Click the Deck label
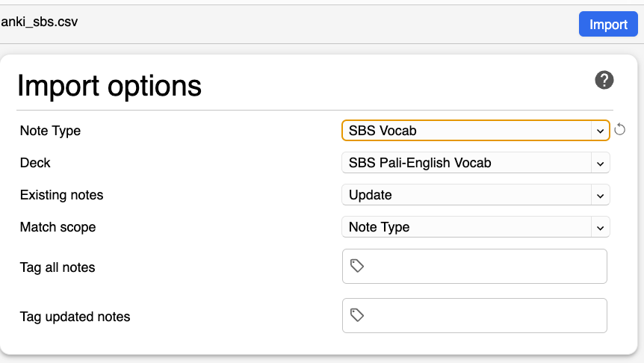This screenshot has height=363, width=644. point(35,163)
